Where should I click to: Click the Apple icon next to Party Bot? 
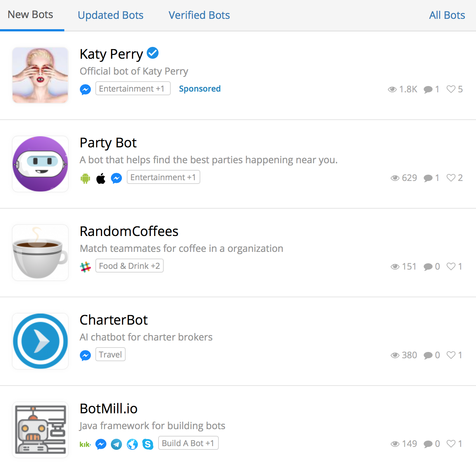pos(101,178)
